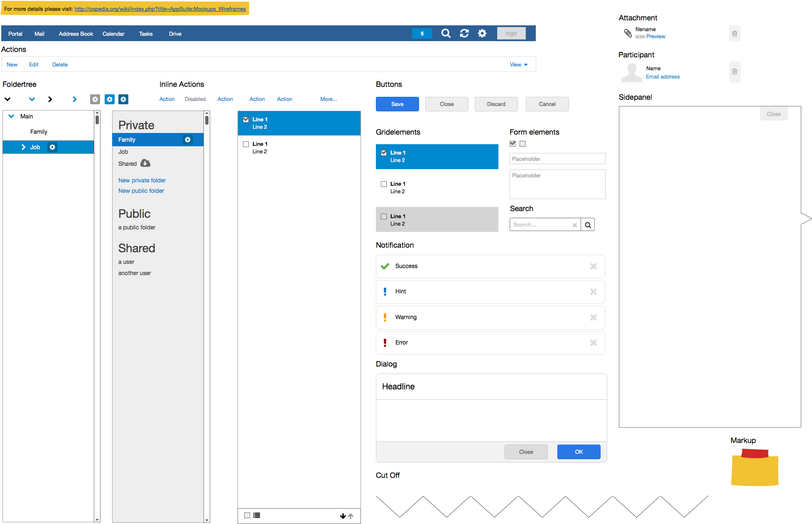Click New private folder link
The width and height of the screenshot is (812, 524).
pyautogui.click(x=142, y=180)
